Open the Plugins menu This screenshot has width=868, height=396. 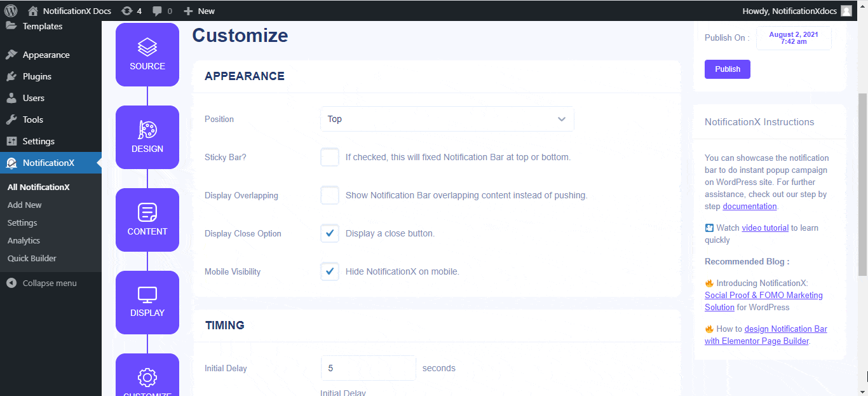51,76
